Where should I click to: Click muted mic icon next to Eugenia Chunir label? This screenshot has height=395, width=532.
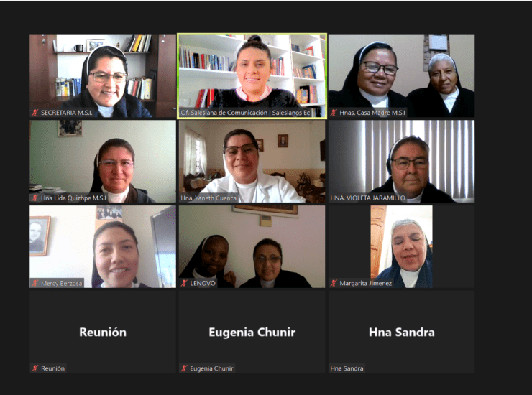click(x=184, y=368)
